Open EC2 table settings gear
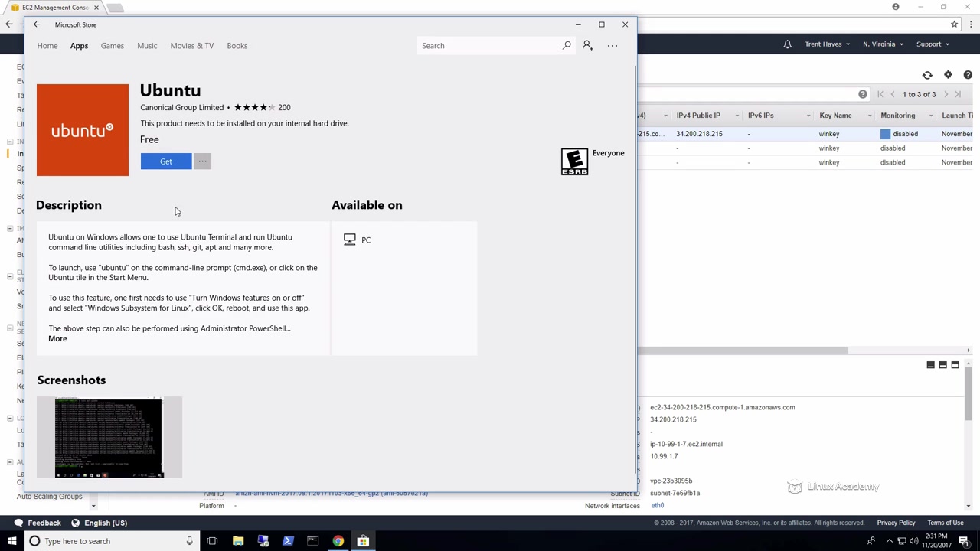This screenshot has height=551, width=980. 948,75
